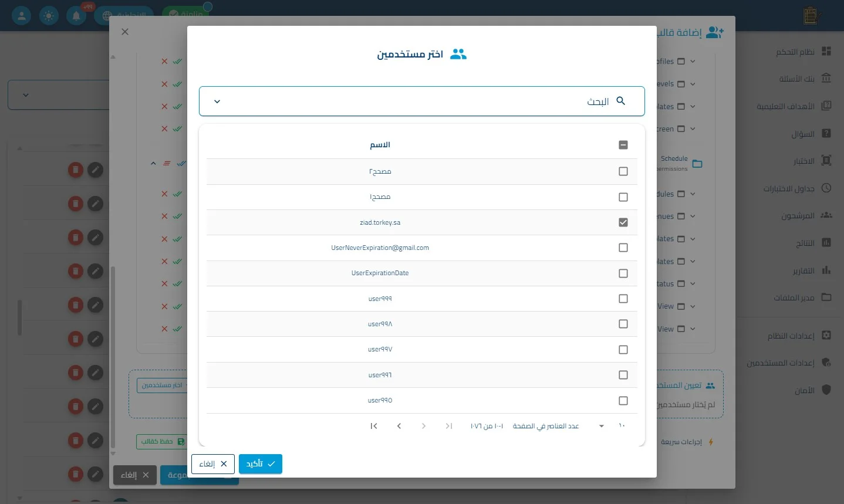The height and width of the screenshot is (504, 844).
Task: Open إعدادات النظام in the sidebar
Action: point(791,336)
